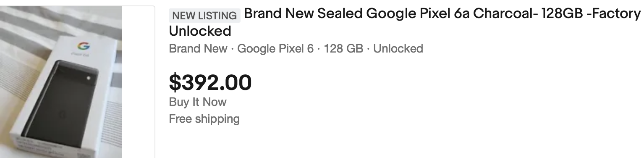644x158 pixels.
Task: Select the "Google Pixel 6" model attribute
Action: (275, 49)
